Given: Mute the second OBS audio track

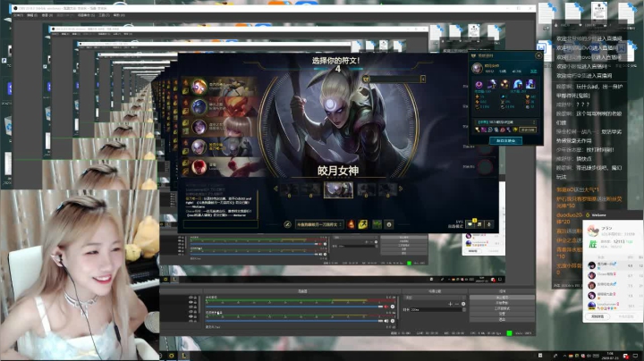Looking at the screenshot, I should [x=386, y=321].
